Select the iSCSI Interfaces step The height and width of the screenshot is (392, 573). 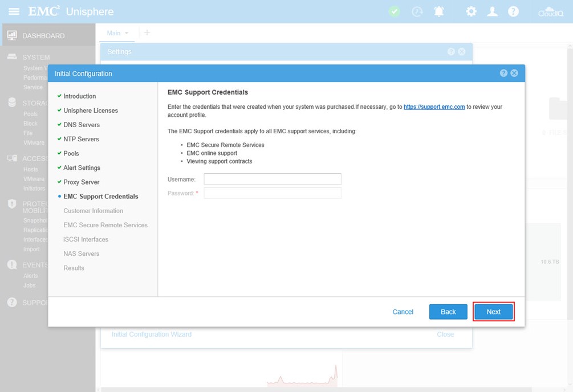tap(86, 239)
